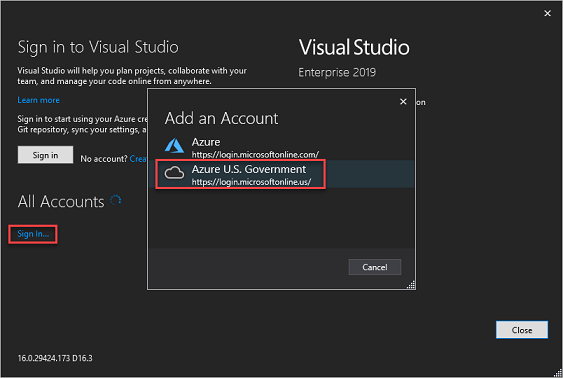Click the Close button at bottom right
Image resolution: width=563 pixels, height=378 pixels.
[x=522, y=330]
